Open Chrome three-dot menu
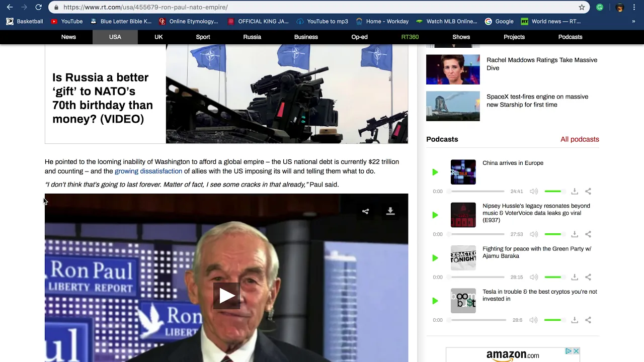 point(634,7)
